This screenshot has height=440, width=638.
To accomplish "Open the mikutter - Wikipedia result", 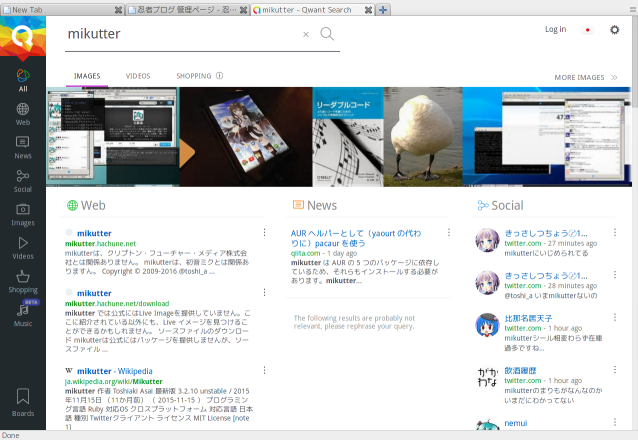I will tap(115, 371).
